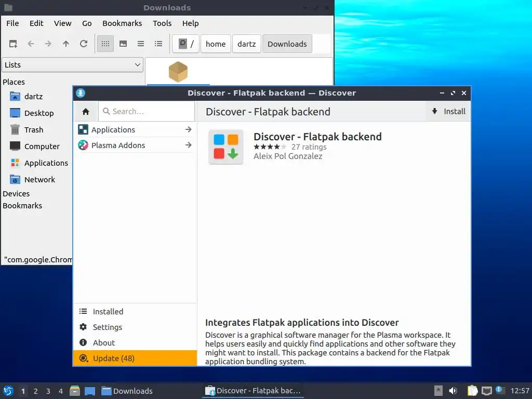532x399 pixels.
Task: Go to Discover home page
Action: (x=86, y=111)
